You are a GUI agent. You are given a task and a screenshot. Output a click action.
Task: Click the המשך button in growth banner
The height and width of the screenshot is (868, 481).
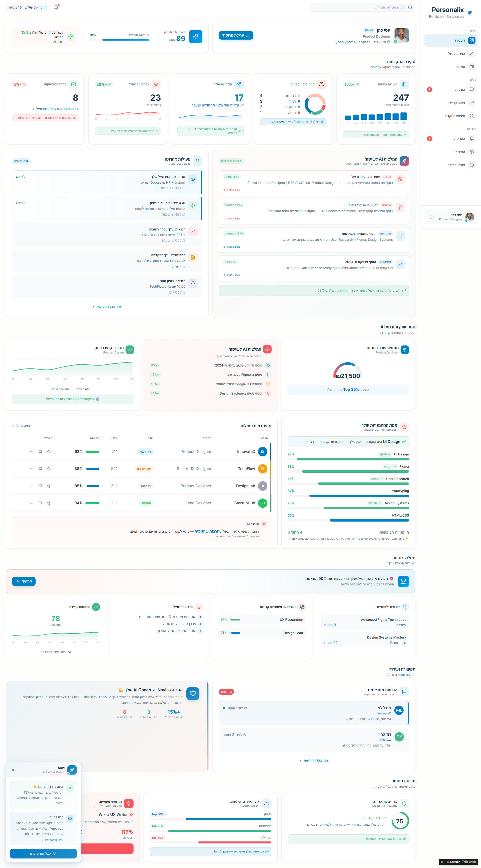point(24,581)
